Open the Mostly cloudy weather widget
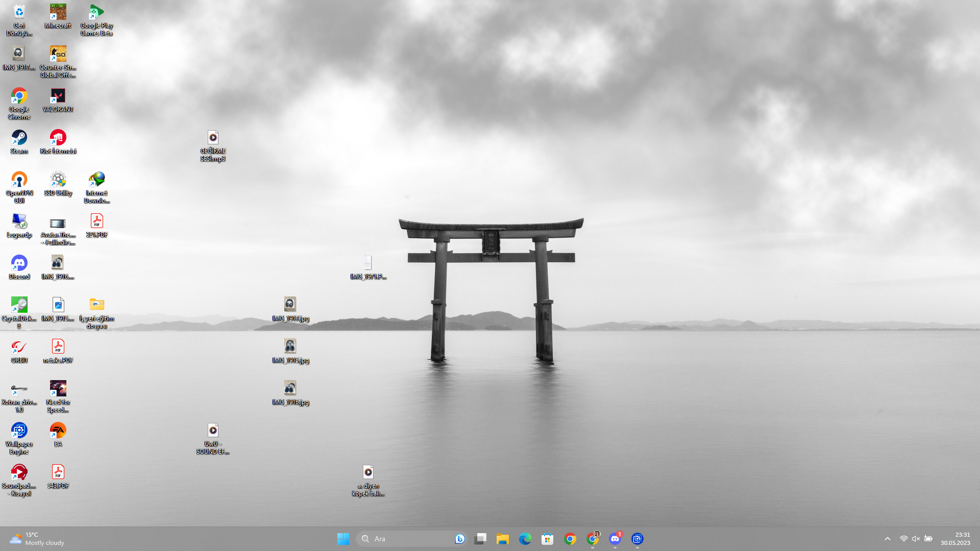 pos(37,539)
